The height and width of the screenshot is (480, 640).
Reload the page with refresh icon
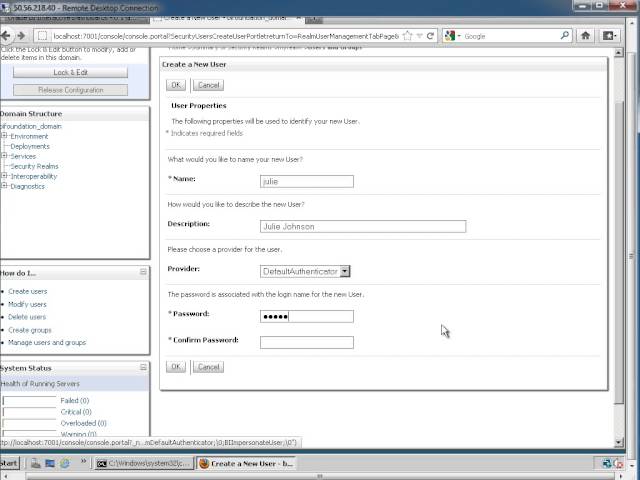(430, 36)
